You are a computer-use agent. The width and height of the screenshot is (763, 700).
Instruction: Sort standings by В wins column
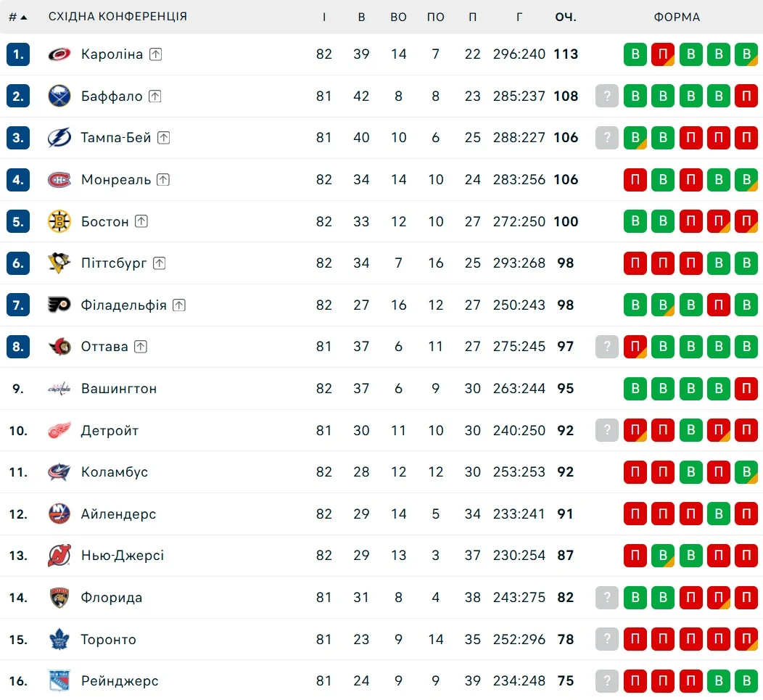click(x=361, y=17)
